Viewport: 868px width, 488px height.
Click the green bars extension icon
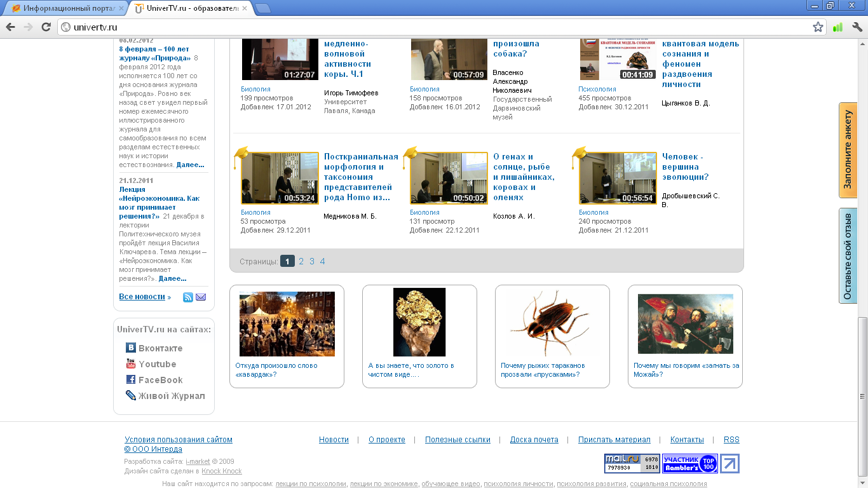tap(837, 27)
